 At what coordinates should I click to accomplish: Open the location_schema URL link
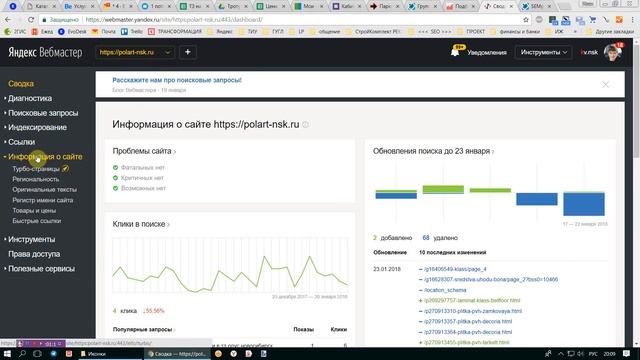click(445, 290)
